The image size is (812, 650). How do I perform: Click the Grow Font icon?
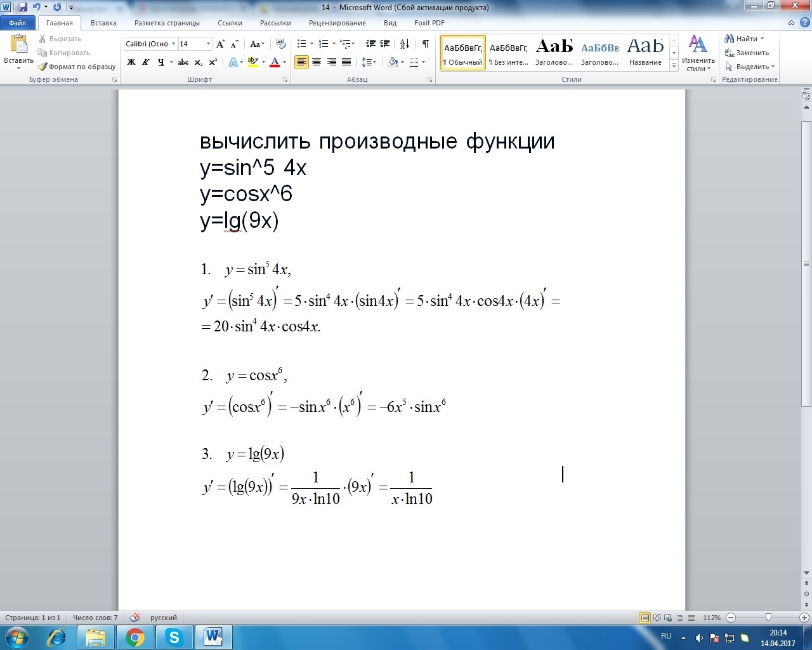pos(220,44)
